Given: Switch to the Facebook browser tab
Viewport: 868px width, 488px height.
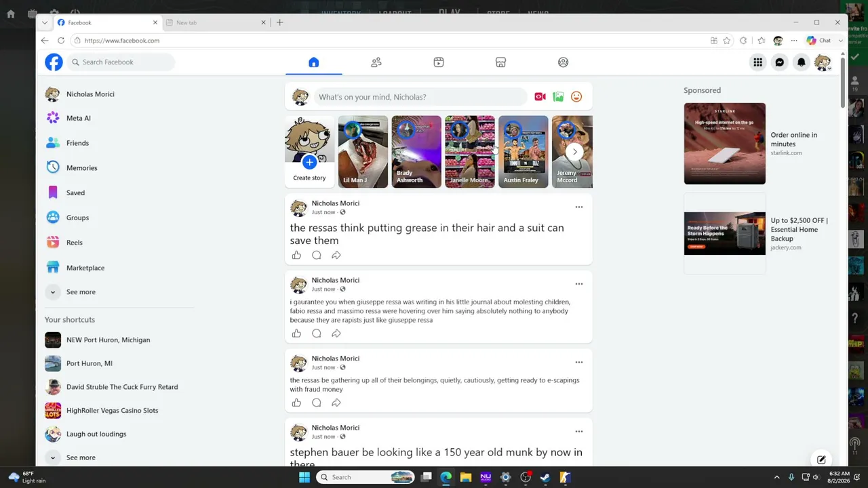Looking at the screenshot, I should point(107,22).
